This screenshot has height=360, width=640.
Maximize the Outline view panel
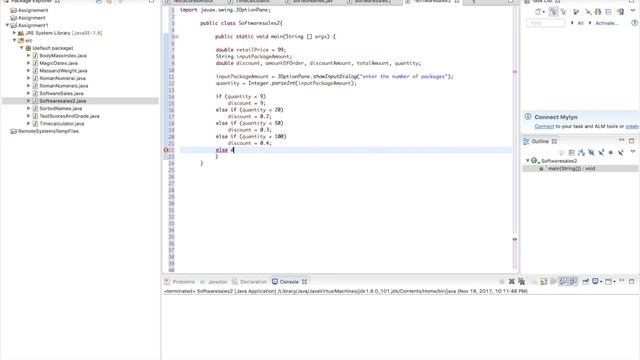pyautogui.click(x=631, y=141)
